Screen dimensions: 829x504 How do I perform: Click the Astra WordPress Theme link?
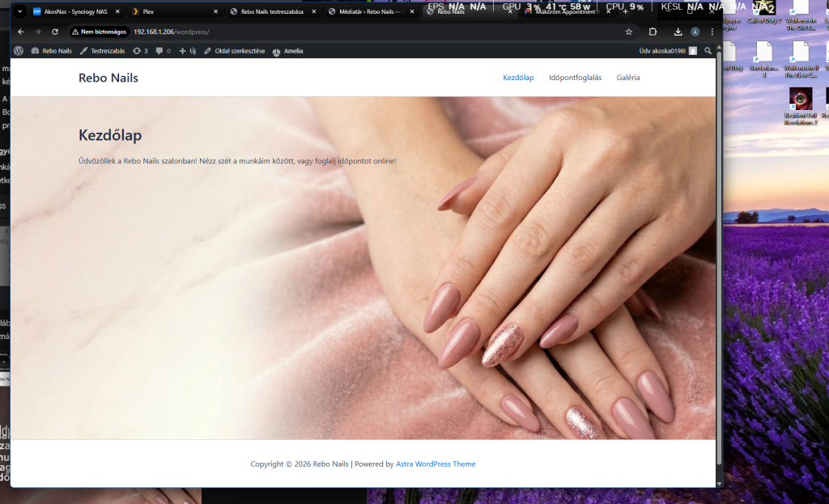436,464
